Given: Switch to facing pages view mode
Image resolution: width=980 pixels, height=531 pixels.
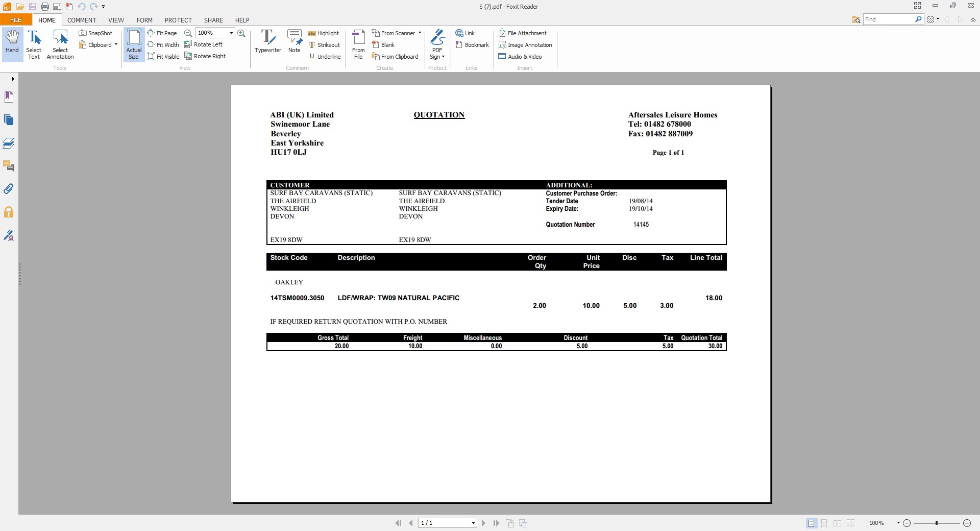Looking at the screenshot, I should tap(837, 523).
